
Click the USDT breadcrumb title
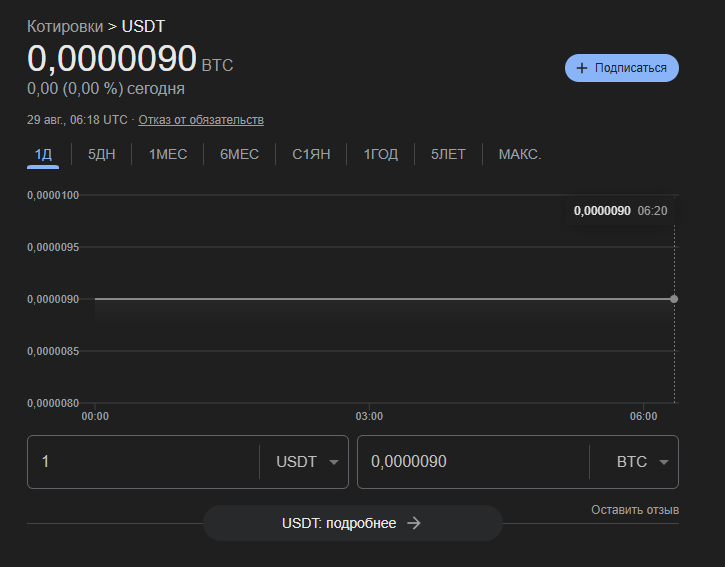point(143,26)
